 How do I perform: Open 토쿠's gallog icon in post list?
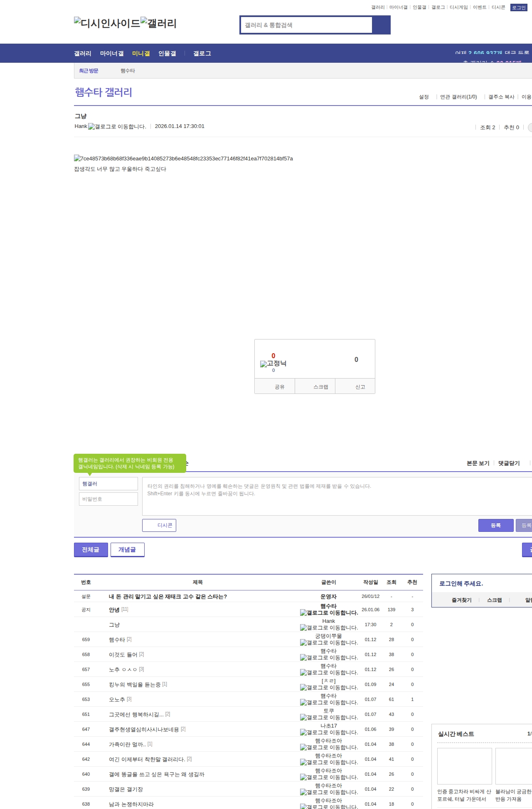click(x=329, y=718)
